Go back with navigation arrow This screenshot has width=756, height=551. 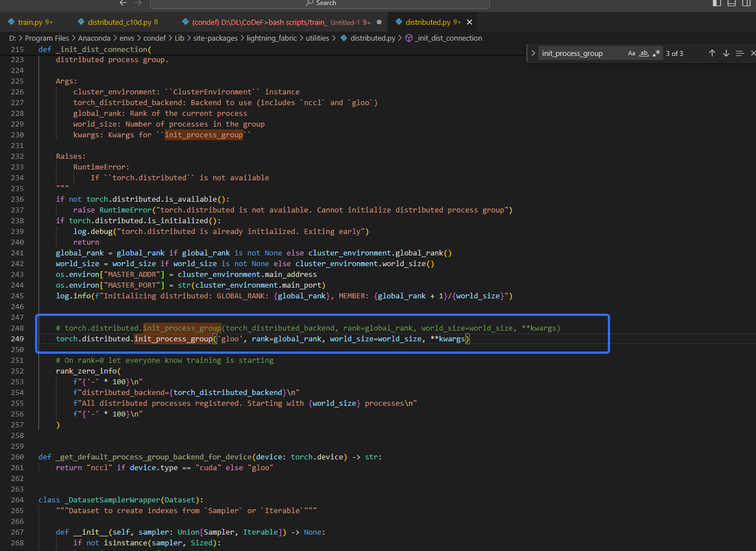point(123,3)
